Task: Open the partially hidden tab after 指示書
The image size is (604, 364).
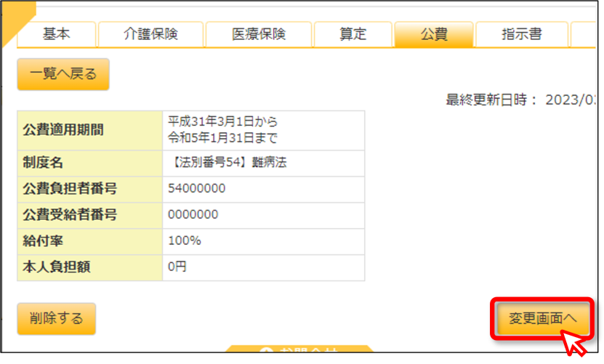Action: [584, 34]
